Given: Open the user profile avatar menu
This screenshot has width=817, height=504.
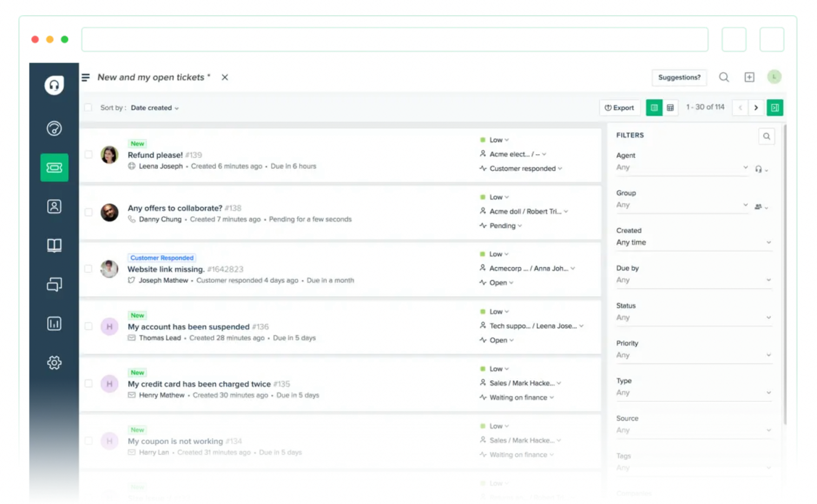Looking at the screenshot, I should (774, 77).
